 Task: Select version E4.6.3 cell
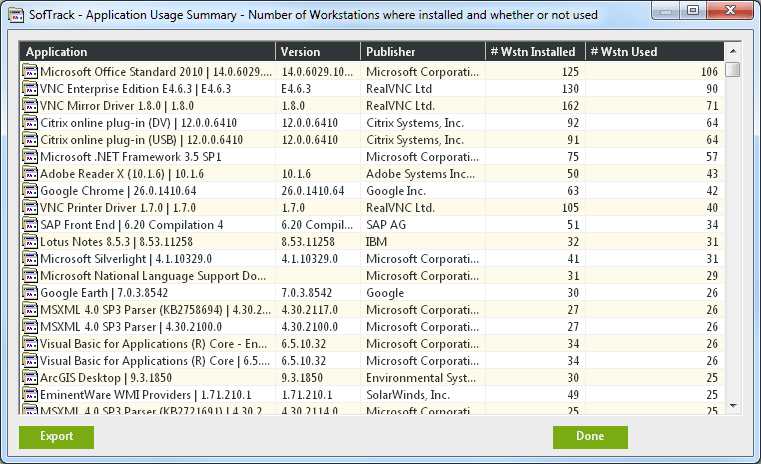296,89
